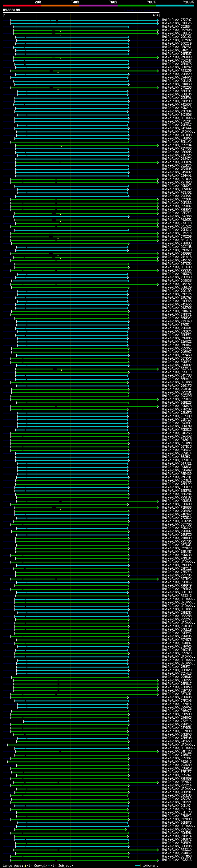Viewport: 197px width, 868px height.
Task: Open hit UniRef100_Q1WLZ6
Action: [177, 23]
